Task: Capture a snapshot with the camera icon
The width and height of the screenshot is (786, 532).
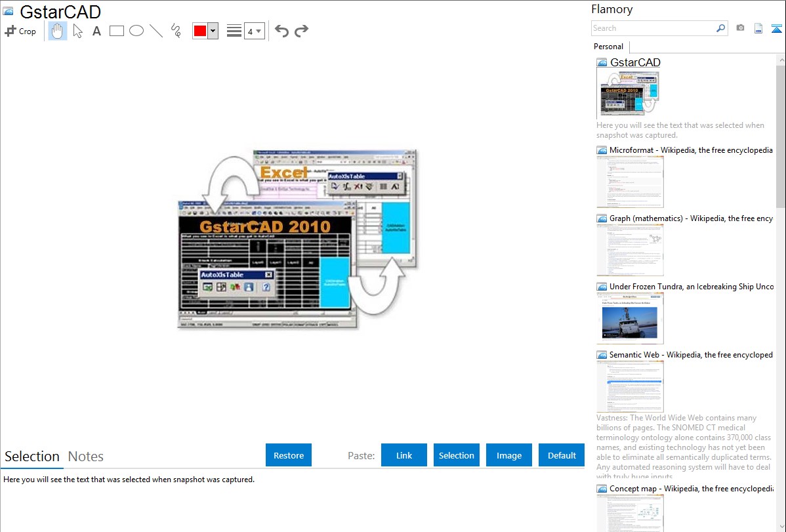Action: [740, 28]
